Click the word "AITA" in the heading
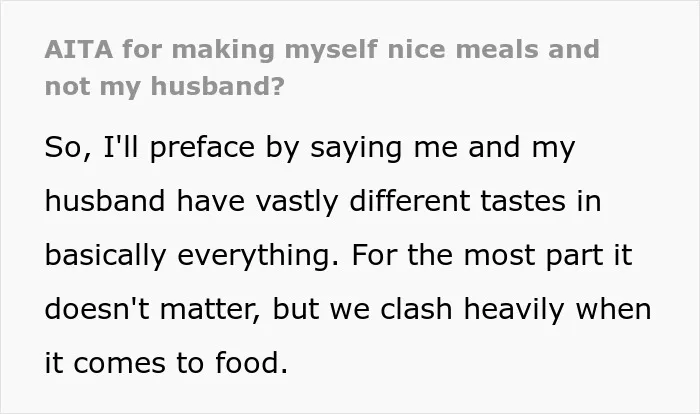This screenshot has height=414, width=700. [79, 49]
